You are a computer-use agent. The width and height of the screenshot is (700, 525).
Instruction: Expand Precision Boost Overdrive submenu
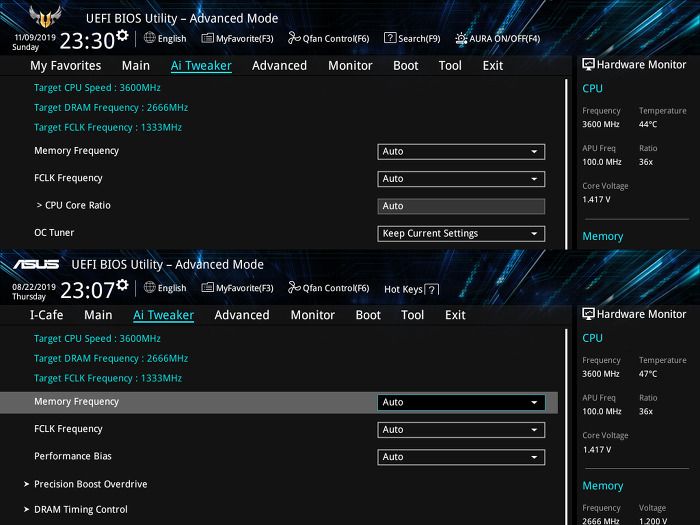85,484
